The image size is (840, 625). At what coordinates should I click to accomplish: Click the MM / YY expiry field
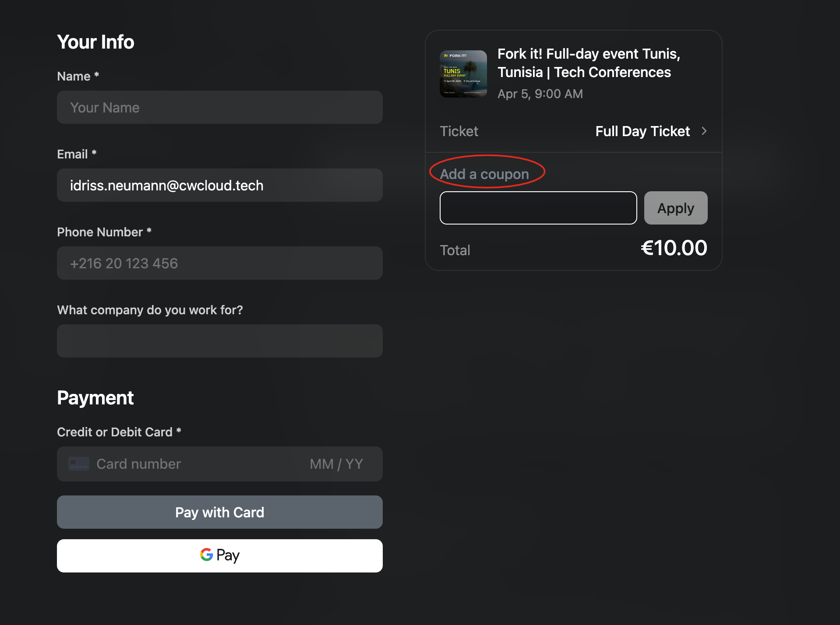coord(336,464)
